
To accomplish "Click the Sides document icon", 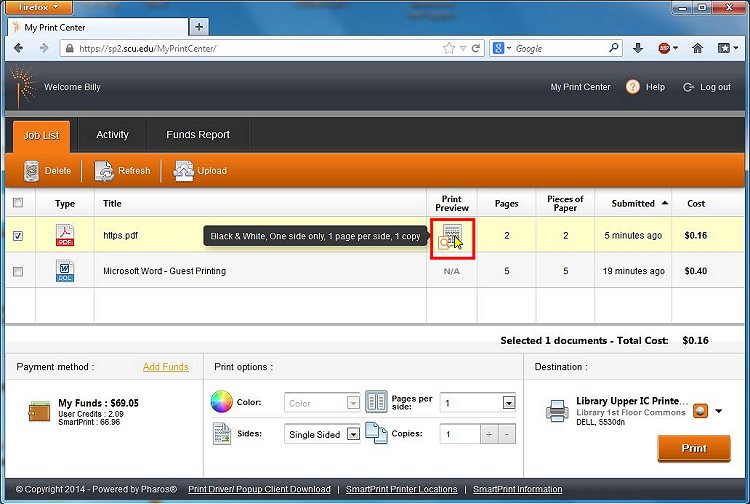I will pos(221,434).
